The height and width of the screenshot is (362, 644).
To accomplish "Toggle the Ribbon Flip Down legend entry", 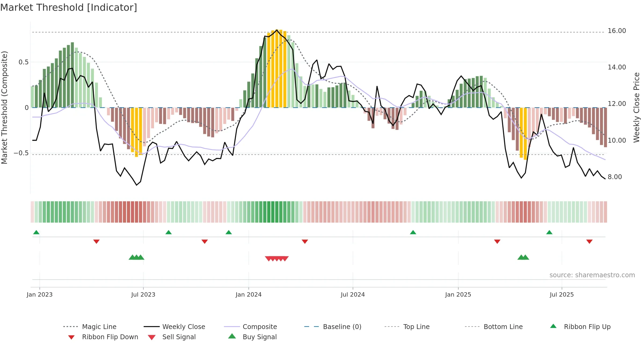I will (x=103, y=337).
